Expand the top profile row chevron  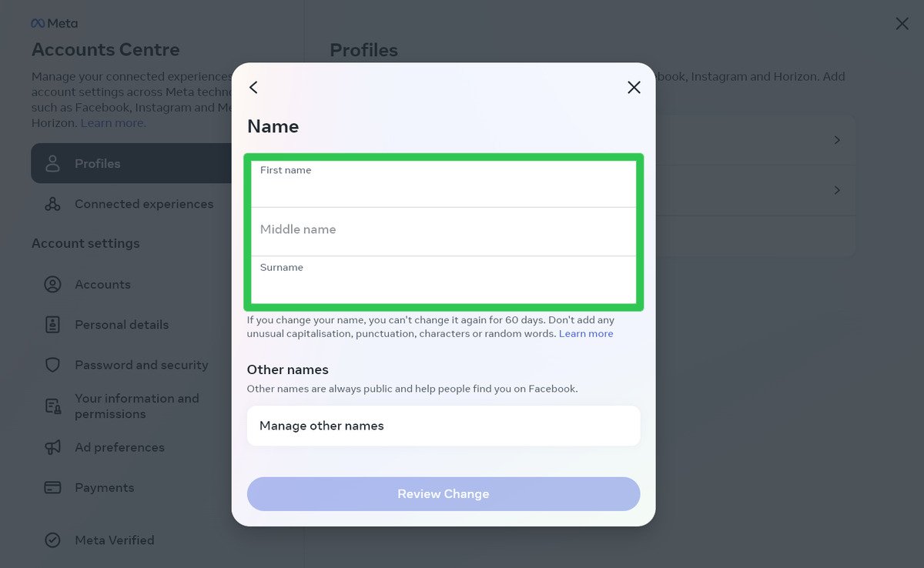pos(837,139)
